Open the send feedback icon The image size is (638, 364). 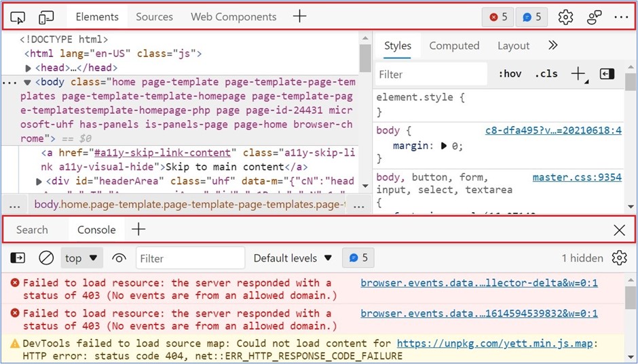pos(595,17)
